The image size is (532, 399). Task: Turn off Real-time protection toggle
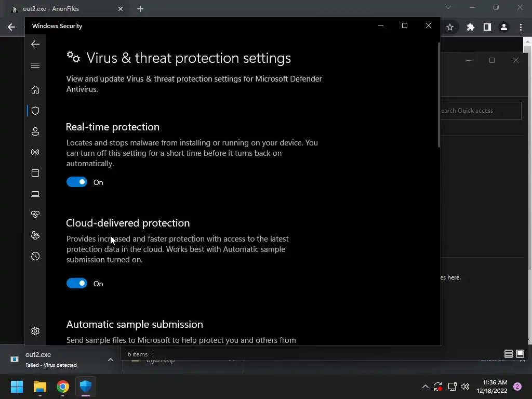click(x=77, y=182)
